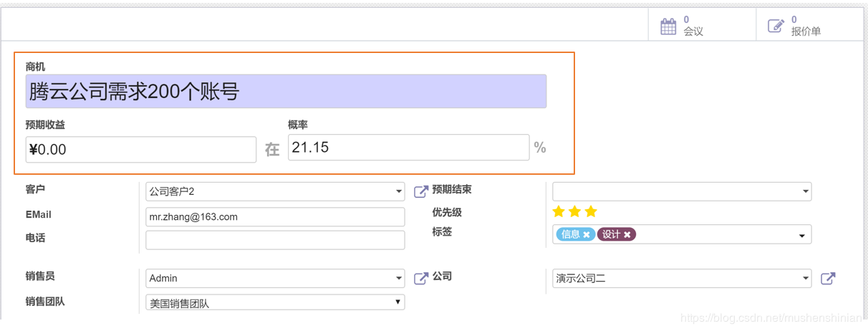Open external link for 客户 customer
The height and width of the screenshot is (331, 868).
(421, 191)
